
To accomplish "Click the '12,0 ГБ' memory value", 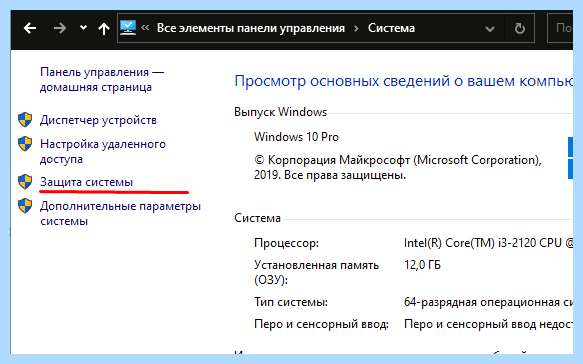I will click(x=422, y=265).
